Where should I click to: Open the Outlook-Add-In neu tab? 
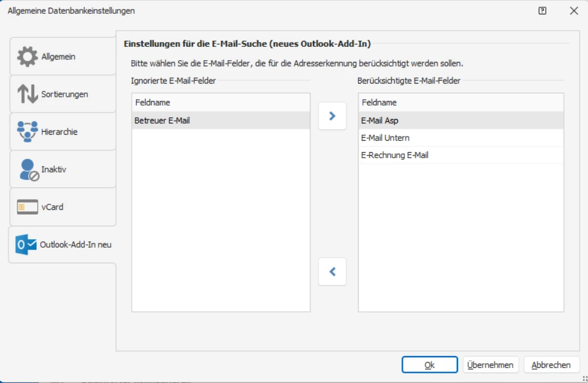(x=75, y=245)
